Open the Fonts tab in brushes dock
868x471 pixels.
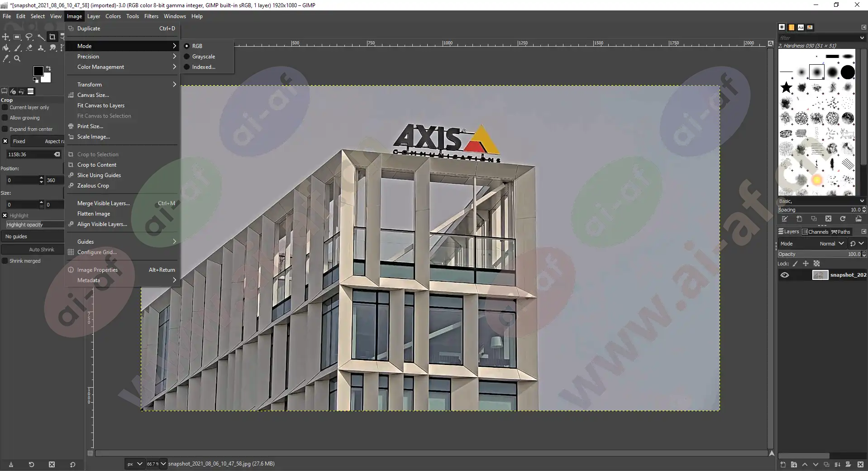point(801,27)
